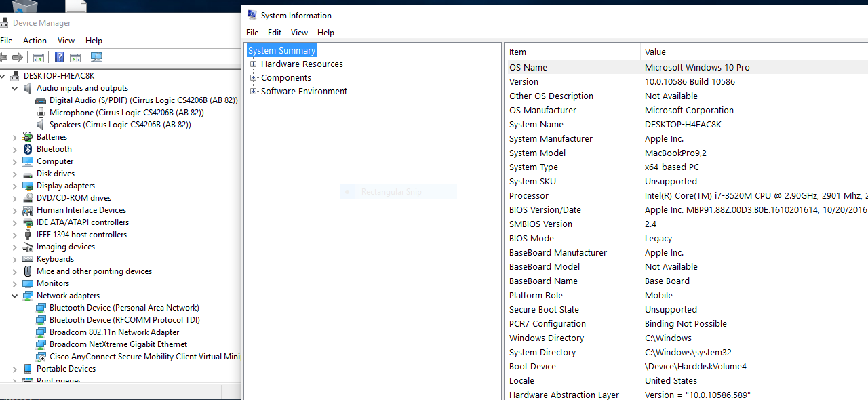
Task: Expand the Keyboards chevron
Action: click(x=14, y=259)
